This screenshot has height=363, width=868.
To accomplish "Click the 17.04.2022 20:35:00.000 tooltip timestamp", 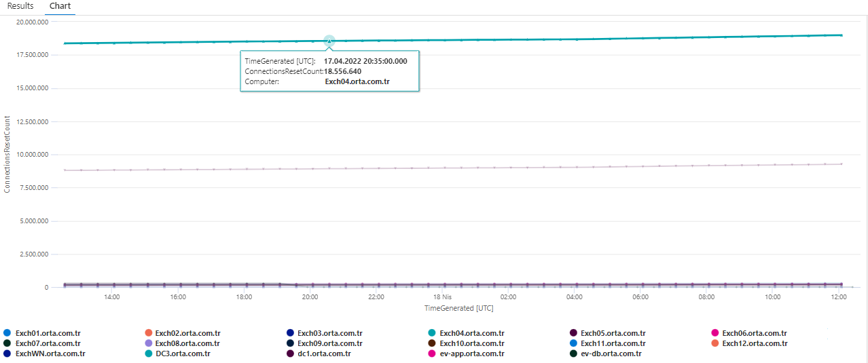I will [365, 61].
